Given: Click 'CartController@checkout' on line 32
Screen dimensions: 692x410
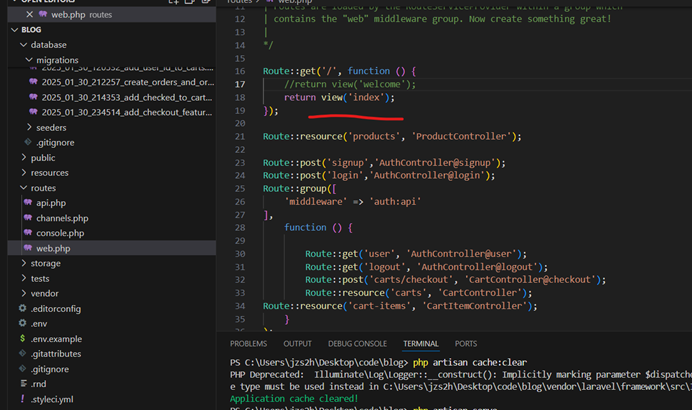Looking at the screenshot, I should tap(530, 280).
